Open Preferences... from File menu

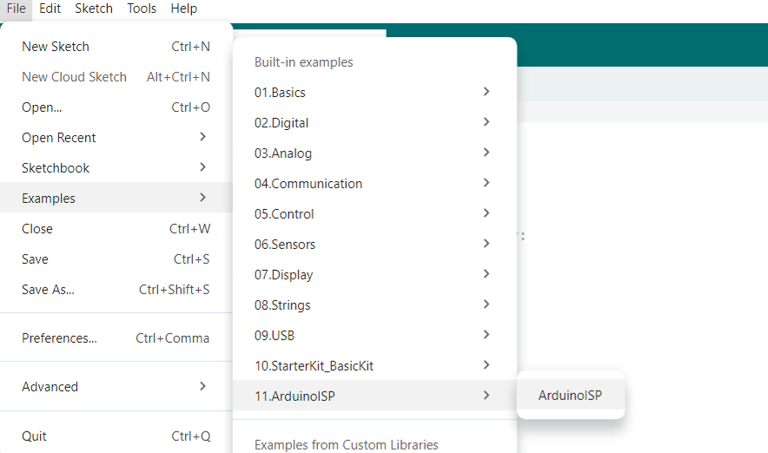[x=116, y=338]
